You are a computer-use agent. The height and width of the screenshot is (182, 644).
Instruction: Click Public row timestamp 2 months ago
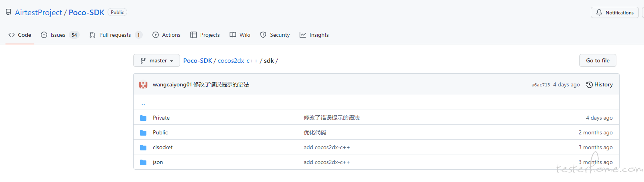(596, 132)
